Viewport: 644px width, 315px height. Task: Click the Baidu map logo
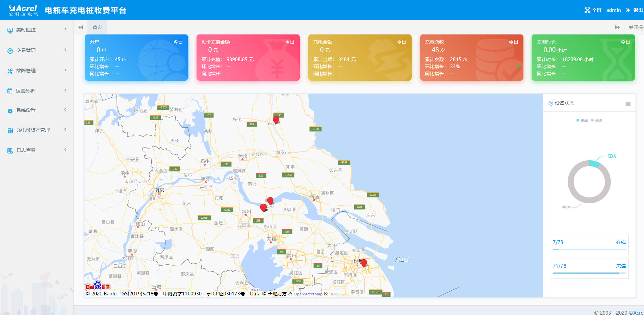(x=97, y=286)
